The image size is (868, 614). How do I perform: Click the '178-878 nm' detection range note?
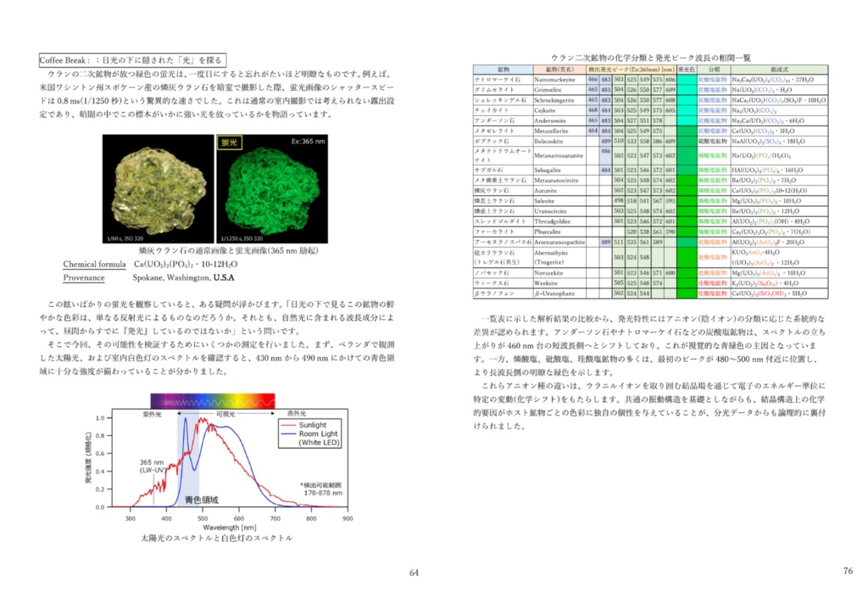coord(323,493)
